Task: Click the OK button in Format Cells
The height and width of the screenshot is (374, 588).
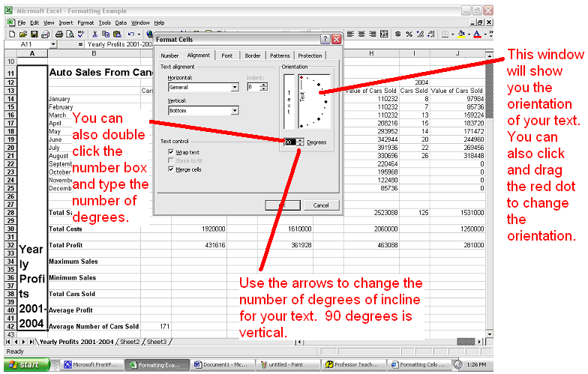Action: coord(283,205)
